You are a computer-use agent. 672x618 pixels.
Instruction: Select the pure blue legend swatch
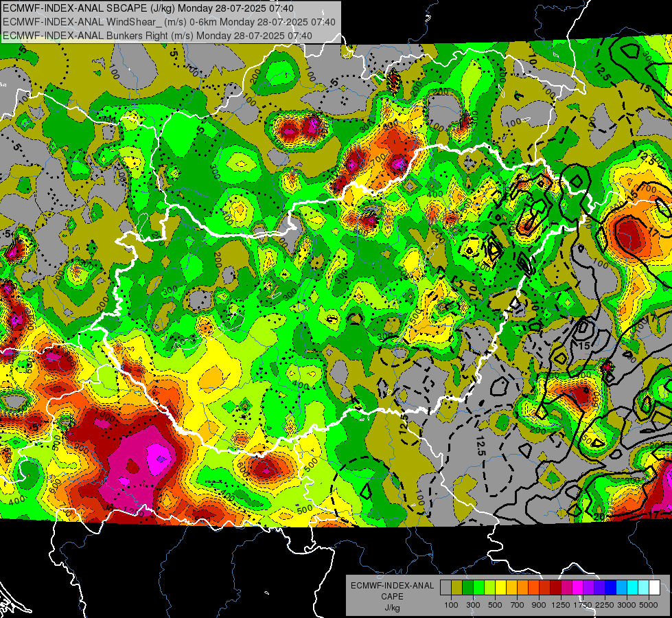click(x=610, y=587)
